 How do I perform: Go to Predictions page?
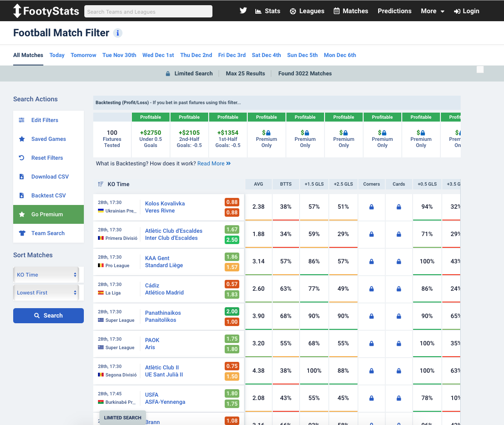pos(394,11)
